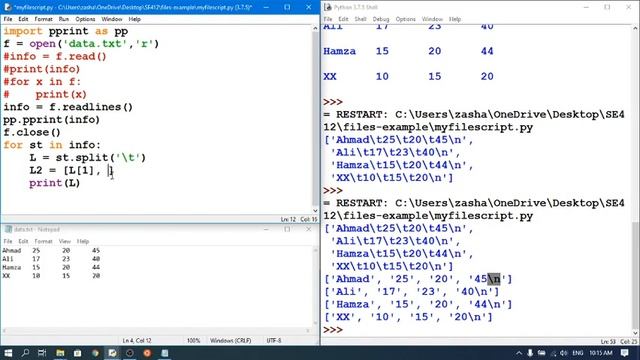Click the editor vertical scrollbar up arrow
The width and height of the screenshot is (640, 360).
click(x=315, y=28)
